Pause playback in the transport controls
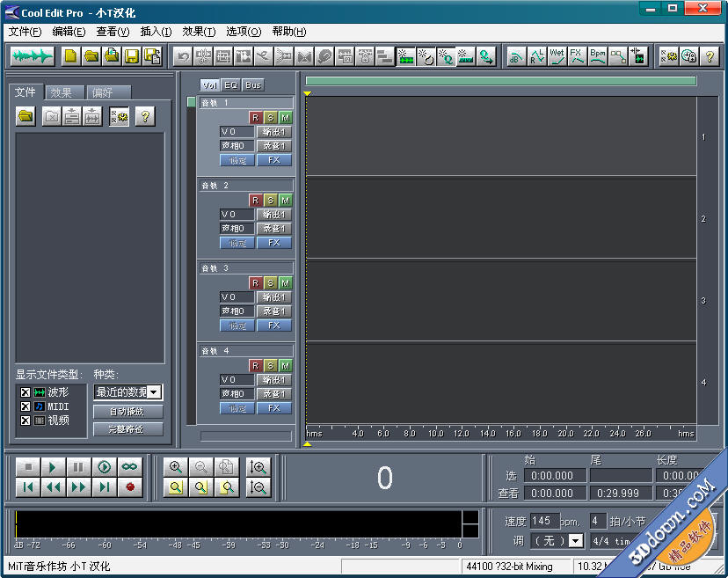Image resolution: width=728 pixels, height=578 pixels. point(78,467)
